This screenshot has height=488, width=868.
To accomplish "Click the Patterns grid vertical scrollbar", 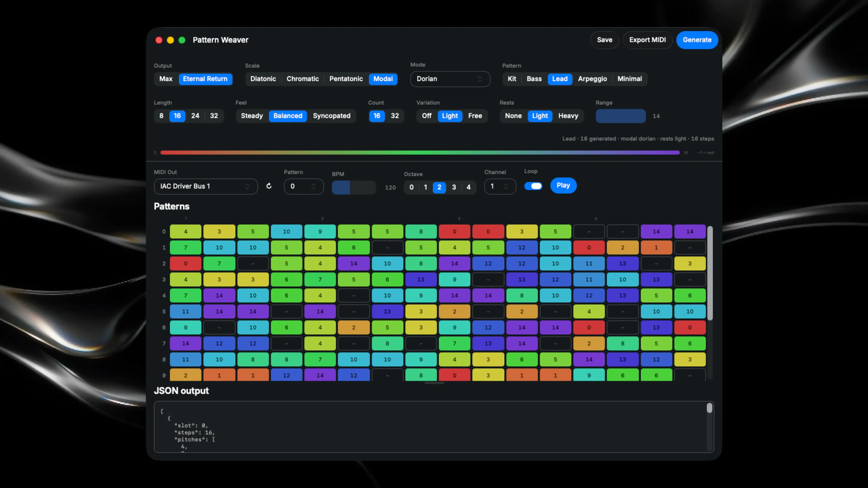I will point(710,273).
